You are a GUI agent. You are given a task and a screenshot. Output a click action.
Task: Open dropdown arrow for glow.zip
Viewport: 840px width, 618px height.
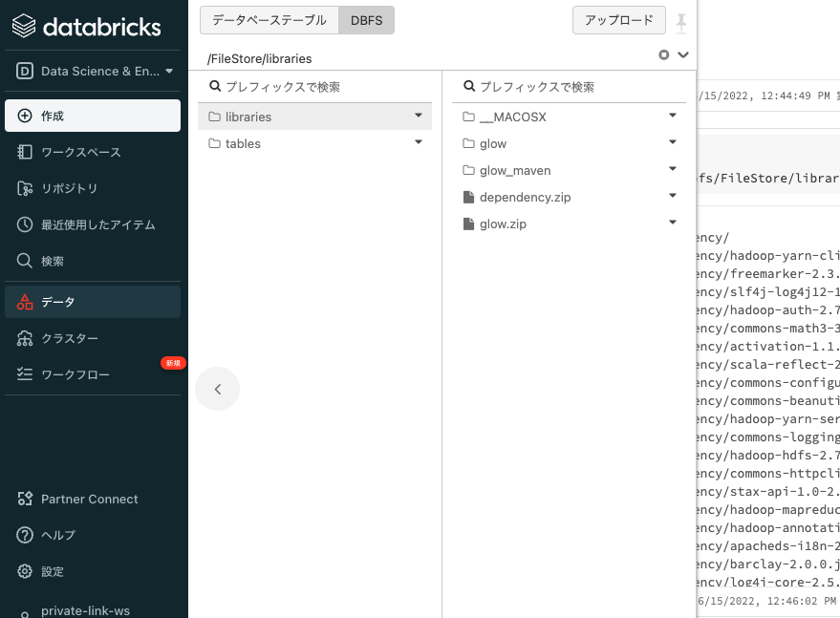coord(673,223)
